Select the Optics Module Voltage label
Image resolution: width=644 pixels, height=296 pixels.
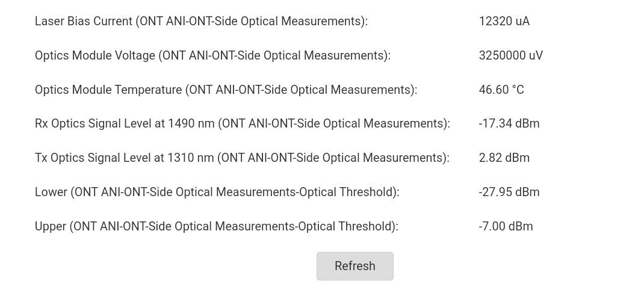(x=212, y=55)
